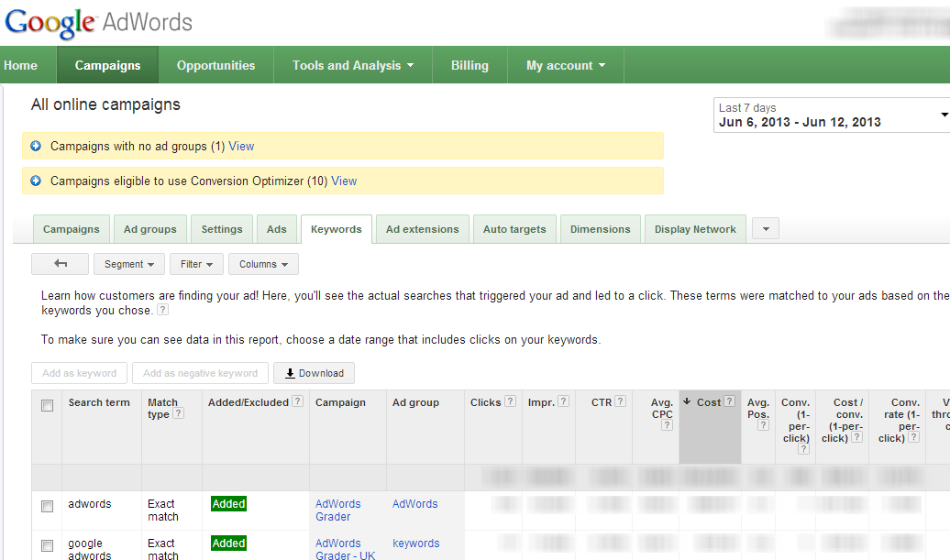Toggle the select-all checkbox in the table header
The height and width of the screenshot is (560, 950).
48,404
